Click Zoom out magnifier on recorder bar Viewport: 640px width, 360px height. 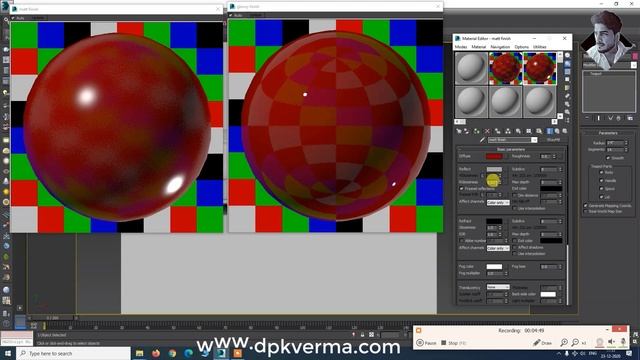575,343
